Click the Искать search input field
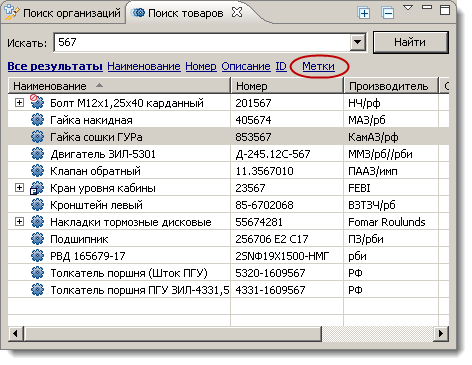This screenshot has width=472, height=365. click(202, 42)
